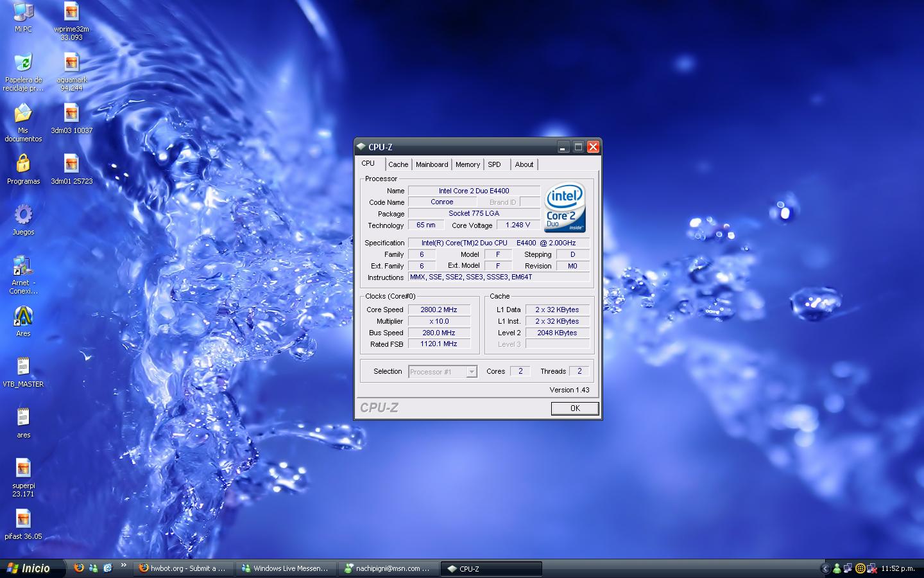The width and height of the screenshot is (924, 578).
Task: Click the Code Name value Conroe
Action: point(442,202)
